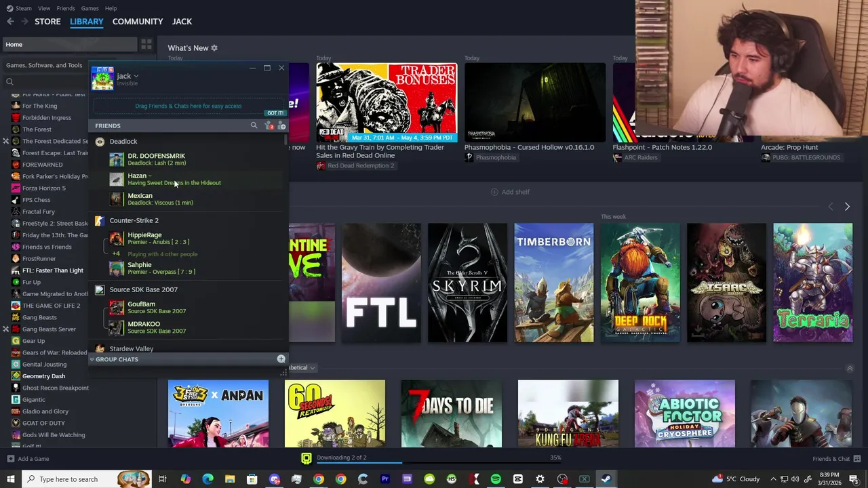Create a new group chat plus icon

pyautogui.click(x=281, y=359)
